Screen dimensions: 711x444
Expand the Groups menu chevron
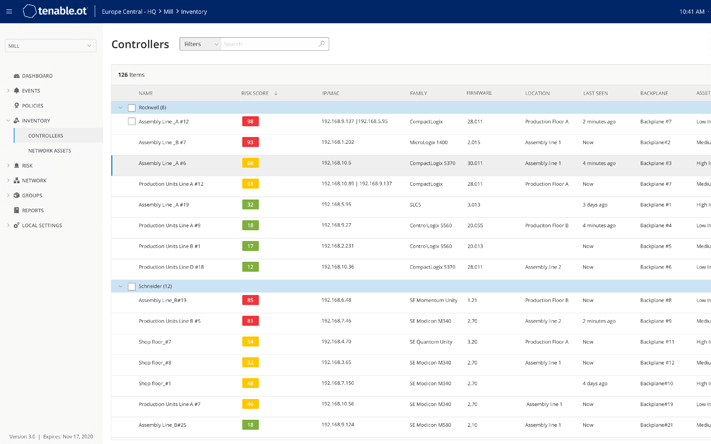(x=8, y=195)
